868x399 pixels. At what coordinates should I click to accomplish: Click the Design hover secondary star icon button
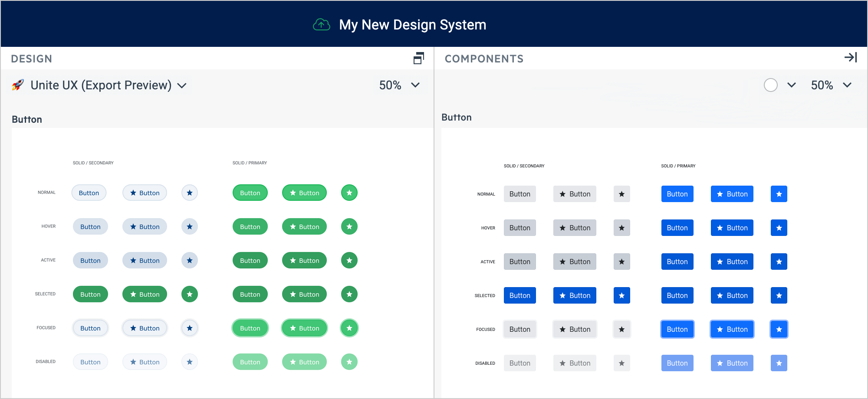coord(190,227)
